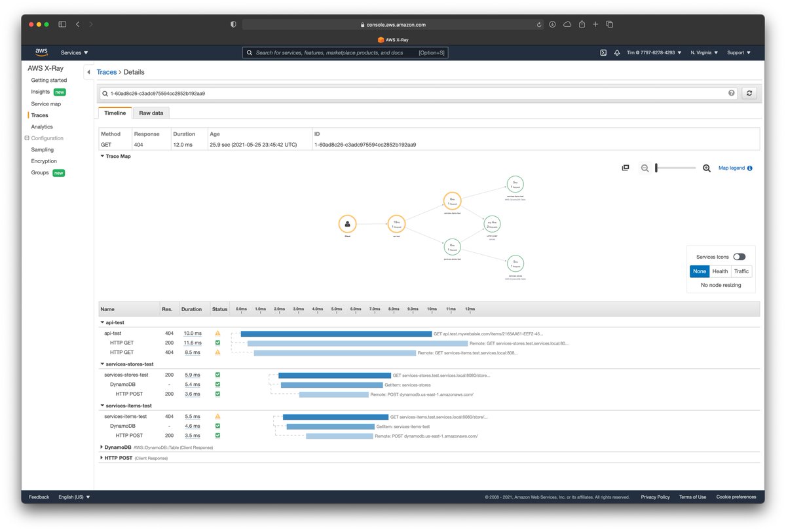Open English (US) language selector
Screen dimensions: 786x532
point(74,497)
